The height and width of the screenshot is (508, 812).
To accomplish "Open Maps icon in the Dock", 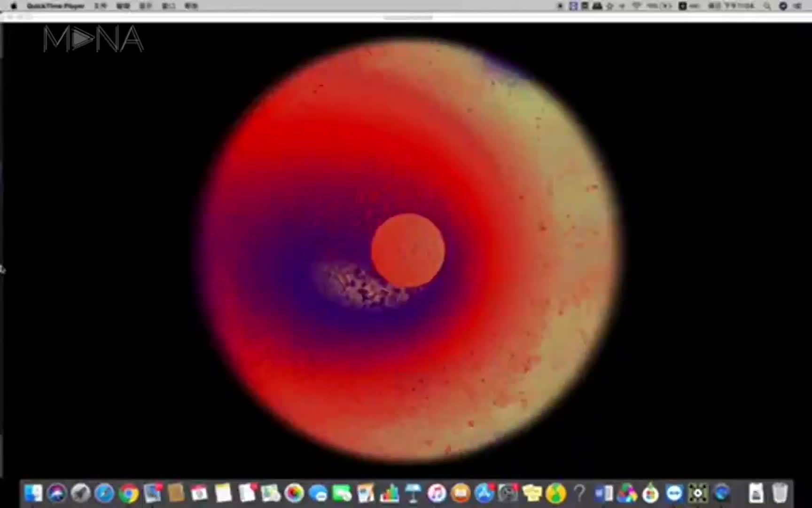I will tap(271, 493).
